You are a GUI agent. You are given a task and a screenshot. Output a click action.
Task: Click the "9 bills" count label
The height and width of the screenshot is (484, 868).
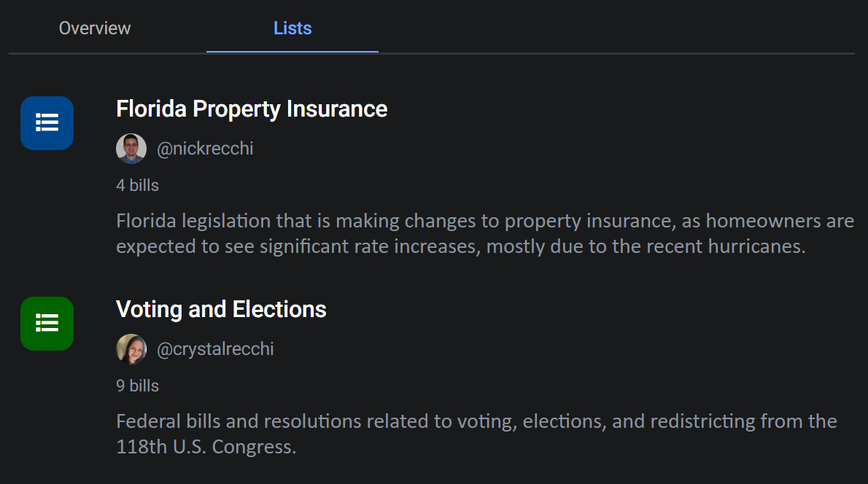click(137, 386)
